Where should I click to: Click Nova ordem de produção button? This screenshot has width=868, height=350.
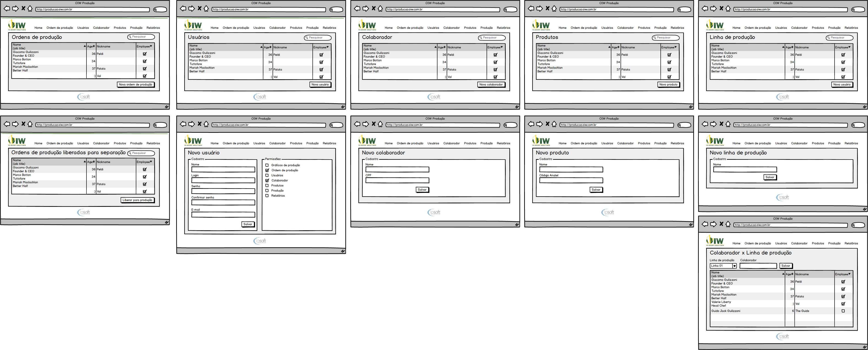pos(136,85)
